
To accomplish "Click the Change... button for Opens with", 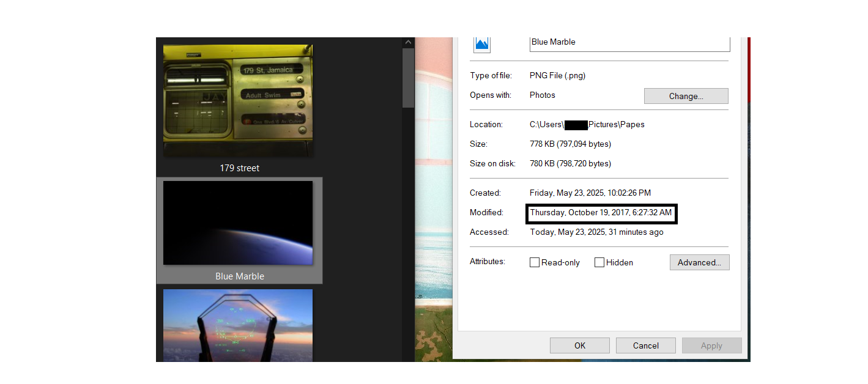I will [x=686, y=96].
